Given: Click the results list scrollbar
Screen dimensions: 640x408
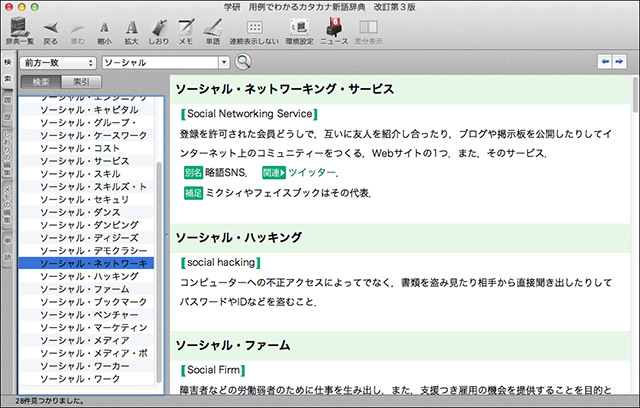Looking at the screenshot, I should tap(159, 271).
